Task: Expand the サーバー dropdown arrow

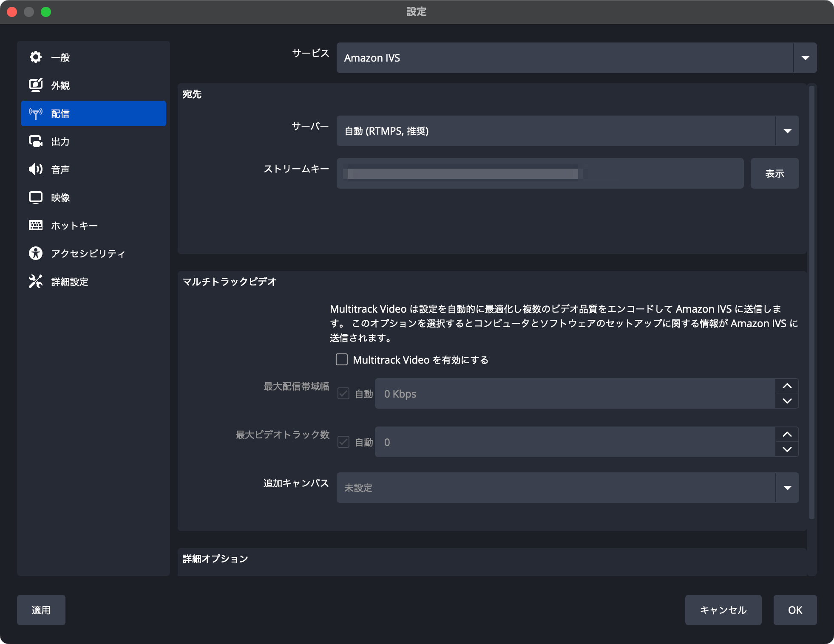Action: [787, 131]
